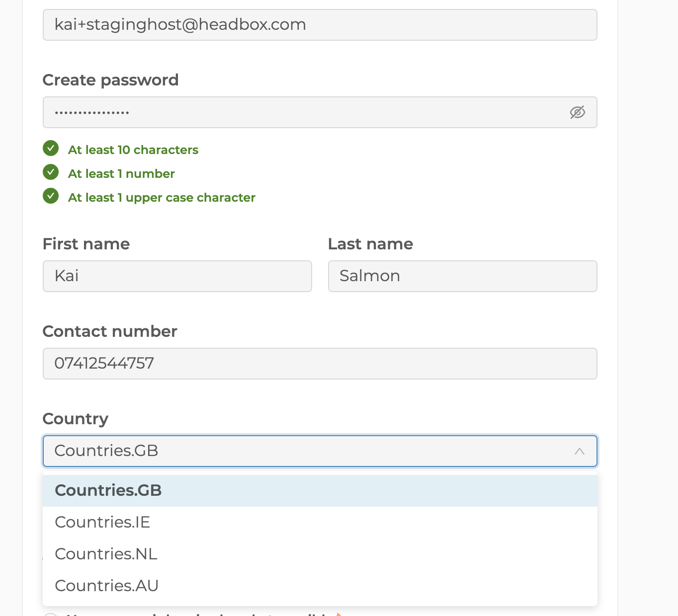Screen dimensions: 678x616
Task: Pick Countries.NL from the dropdown options
Action: (320, 554)
